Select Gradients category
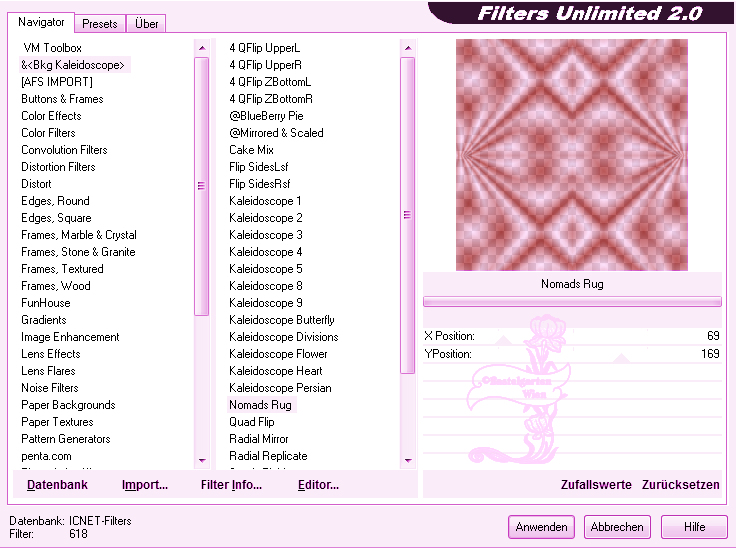Image resolution: width=736 pixels, height=548 pixels. click(44, 320)
